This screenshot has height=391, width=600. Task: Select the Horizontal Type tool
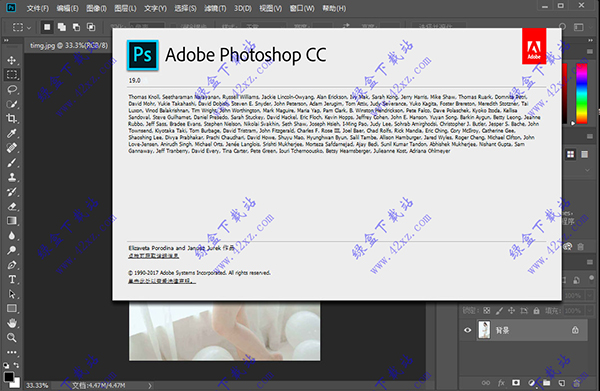[12, 279]
